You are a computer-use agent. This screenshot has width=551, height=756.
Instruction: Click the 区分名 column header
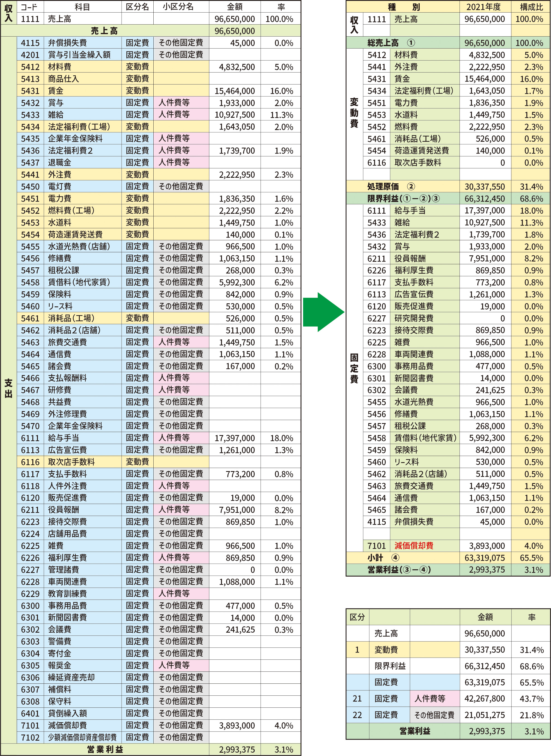[137, 7]
